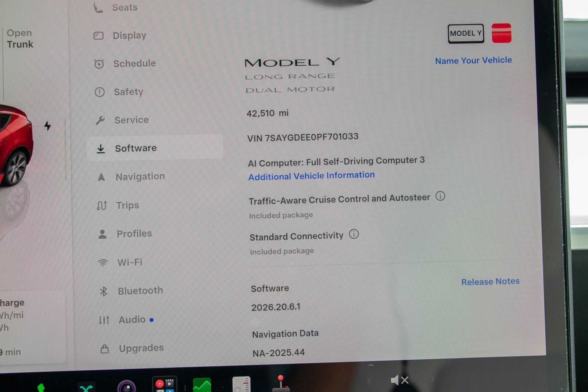Open the Upgrades menu

tap(132, 348)
